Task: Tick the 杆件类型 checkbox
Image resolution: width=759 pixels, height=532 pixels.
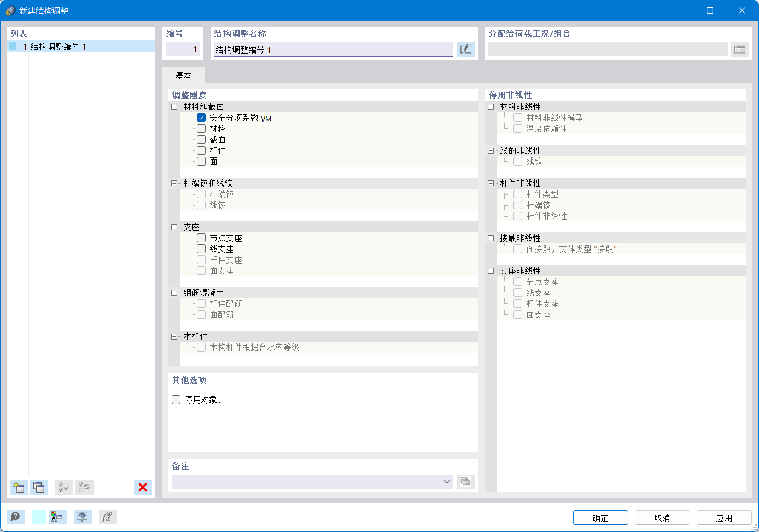Action: (518, 194)
